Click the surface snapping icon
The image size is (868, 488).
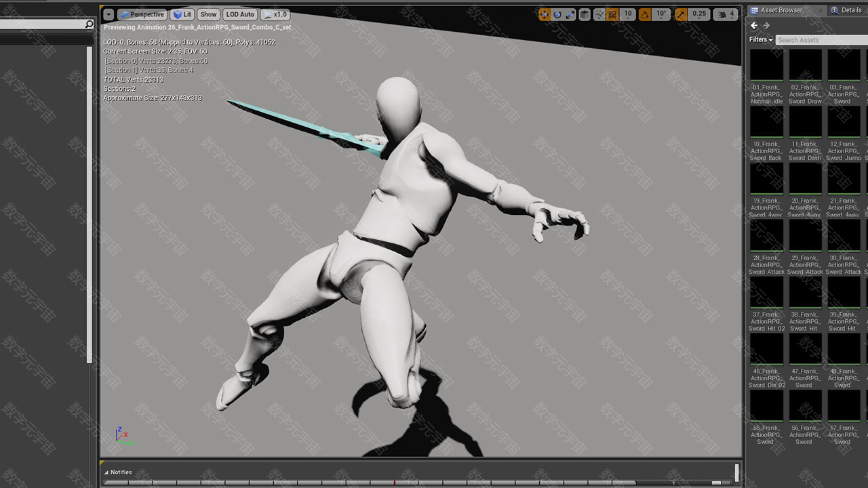pyautogui.click(x=598, y=14)
